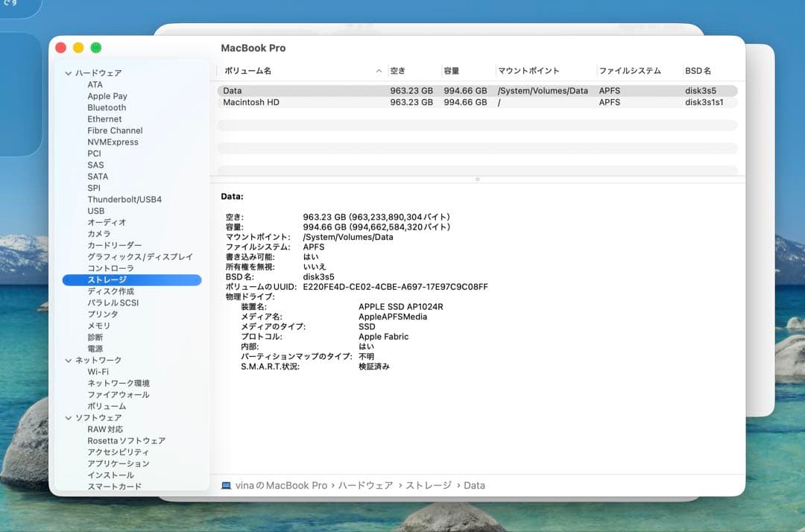The image size is (805, 532).
Task: Select SATA in the sidebar
Action: coord(98,177)
